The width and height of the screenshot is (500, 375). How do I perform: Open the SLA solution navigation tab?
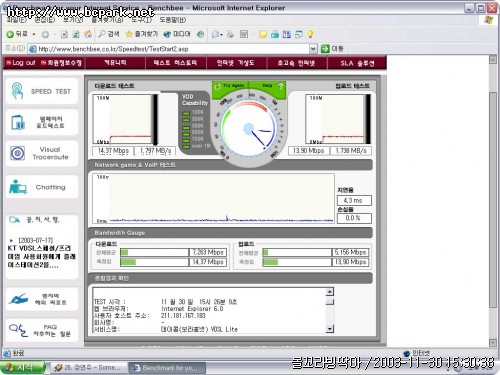357,63
